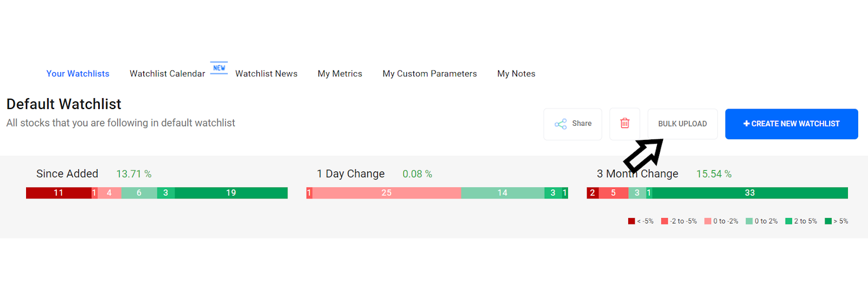Click the 14 segment in 1 Day Change bar
The image size is (868, 301).
coord(502,193)
